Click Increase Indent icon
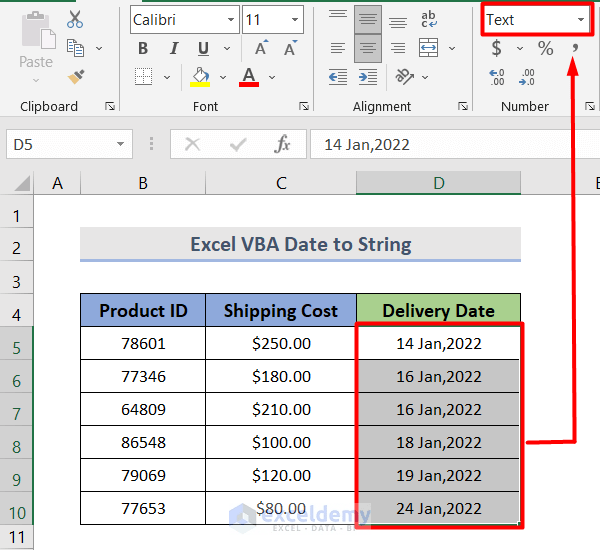Viewport: 600px width, 550px height. pyautogui.click(x=368, y=77)
